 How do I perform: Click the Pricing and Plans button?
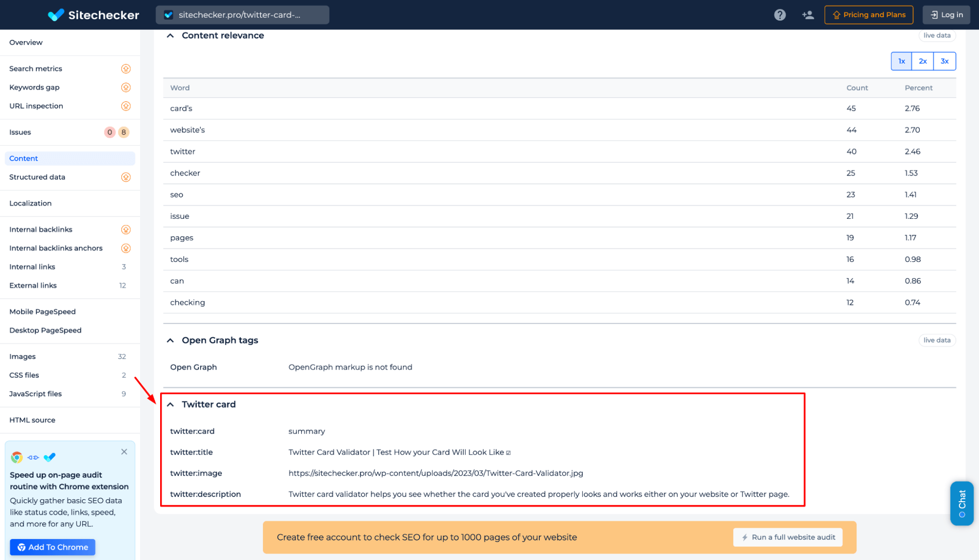pos(870,14)
